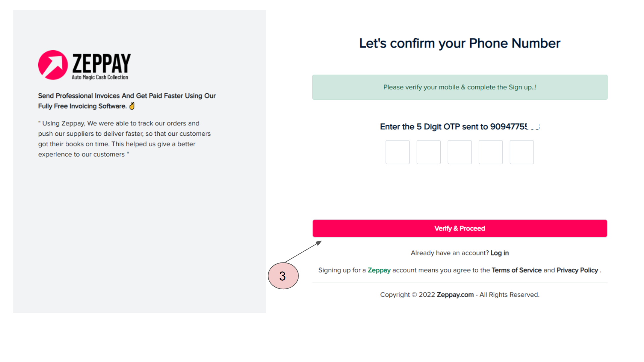Open the Terms of Service link

point(517,270)
